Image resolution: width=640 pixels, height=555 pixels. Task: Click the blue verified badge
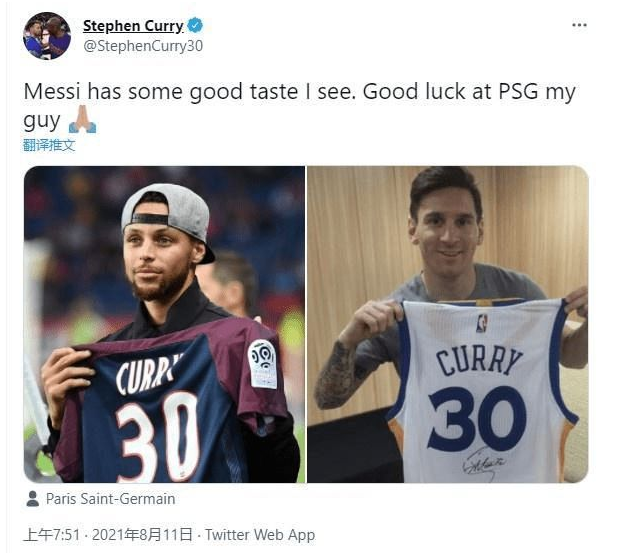coord(195,25)
